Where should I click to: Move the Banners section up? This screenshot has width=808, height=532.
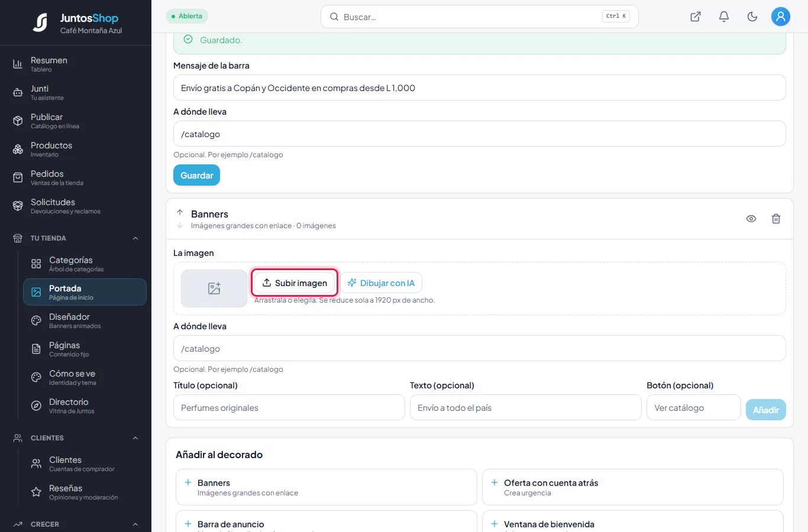[x=180, y=212]
